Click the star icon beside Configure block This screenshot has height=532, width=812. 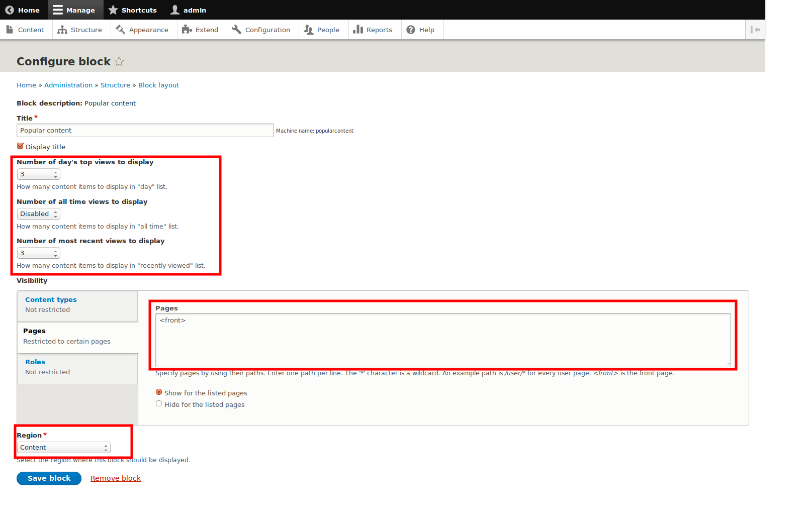tap(119, 61)
